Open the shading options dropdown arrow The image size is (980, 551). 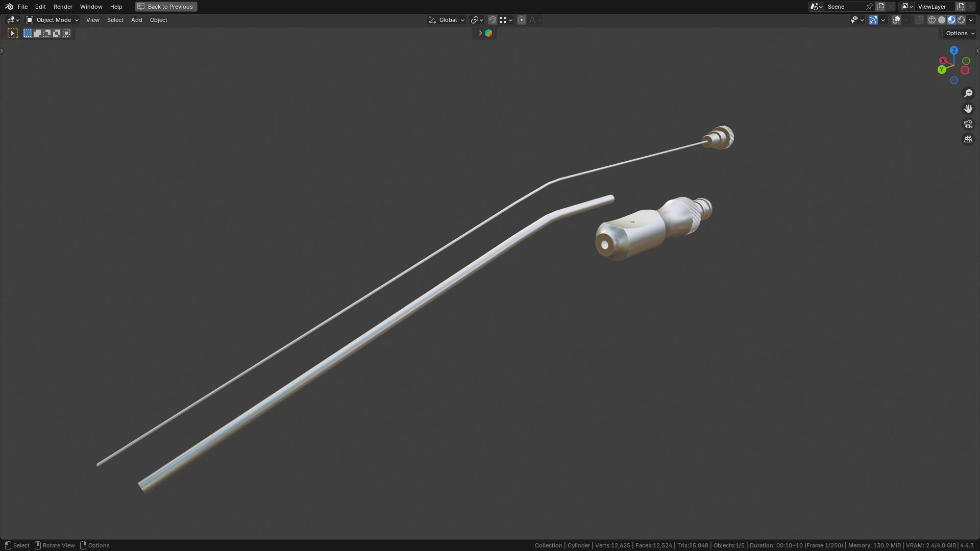(971, 20)
